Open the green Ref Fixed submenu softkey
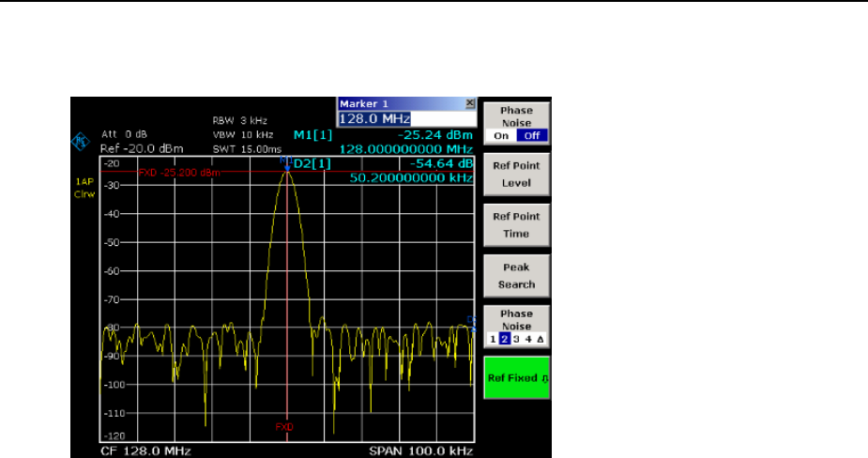868x458 pixels. click(516, 378)
